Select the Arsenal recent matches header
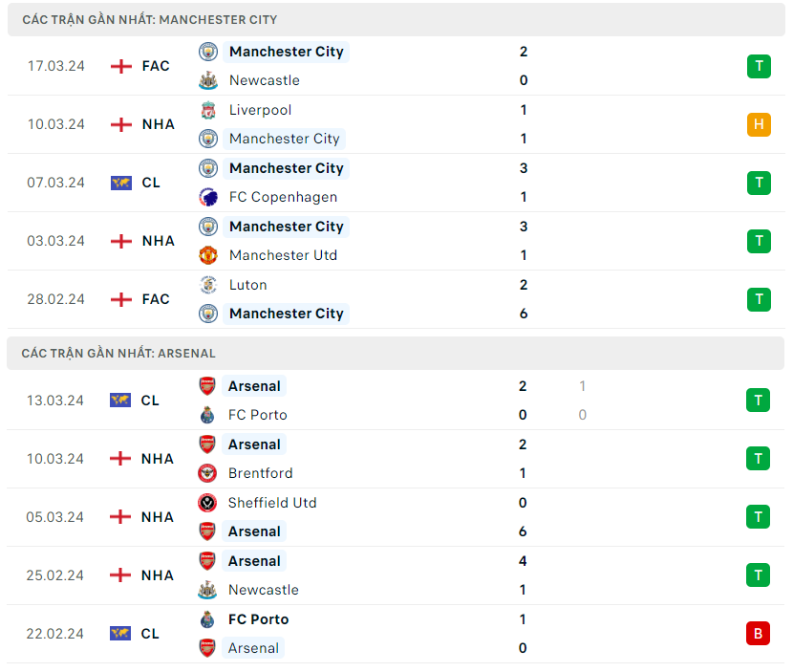This screenshot has height=672, width=793. click(x=118, y=353)
